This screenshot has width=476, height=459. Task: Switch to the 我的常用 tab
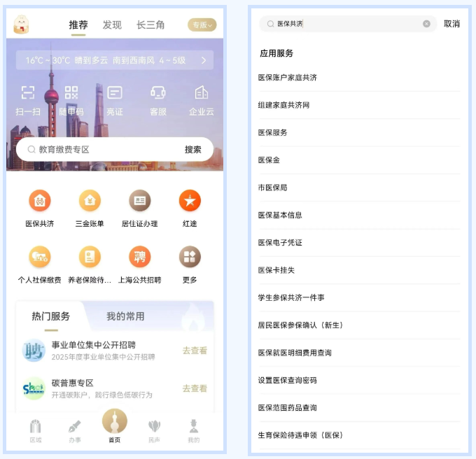click(x=125, y=316)
